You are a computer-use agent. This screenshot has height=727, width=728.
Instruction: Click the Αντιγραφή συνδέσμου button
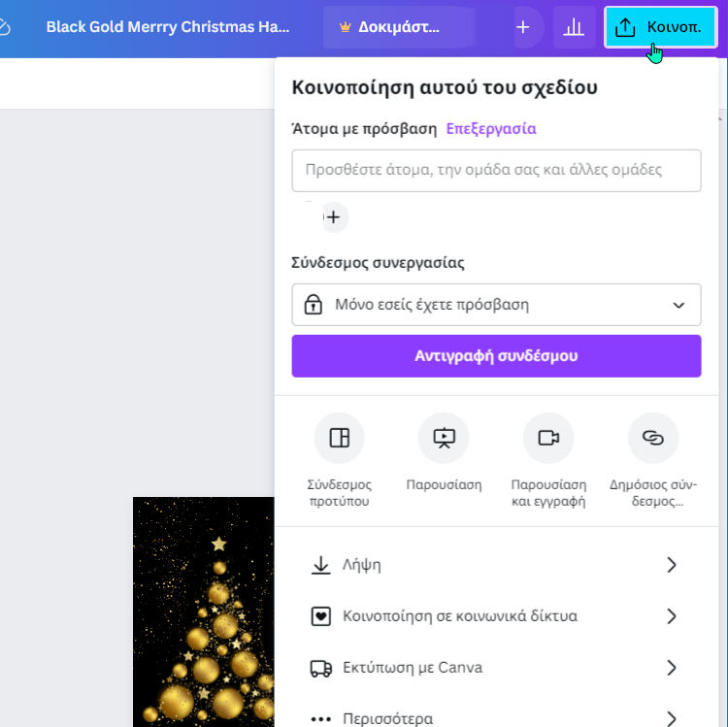pyautogui.click(x=496, y=356)
